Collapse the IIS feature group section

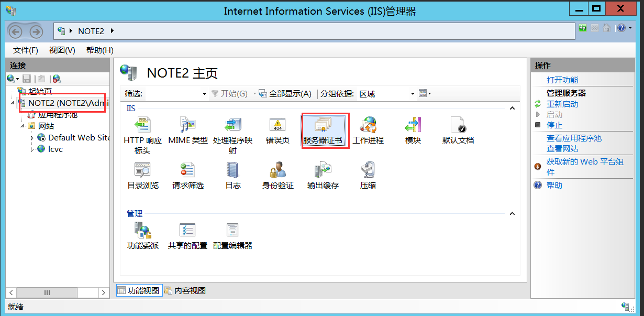512,108
